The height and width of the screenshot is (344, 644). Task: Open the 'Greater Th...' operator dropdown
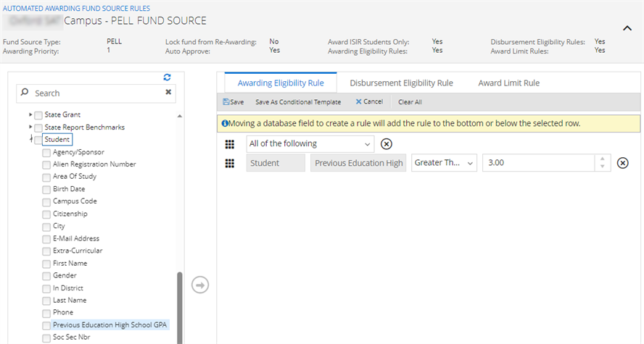(444, 163)
